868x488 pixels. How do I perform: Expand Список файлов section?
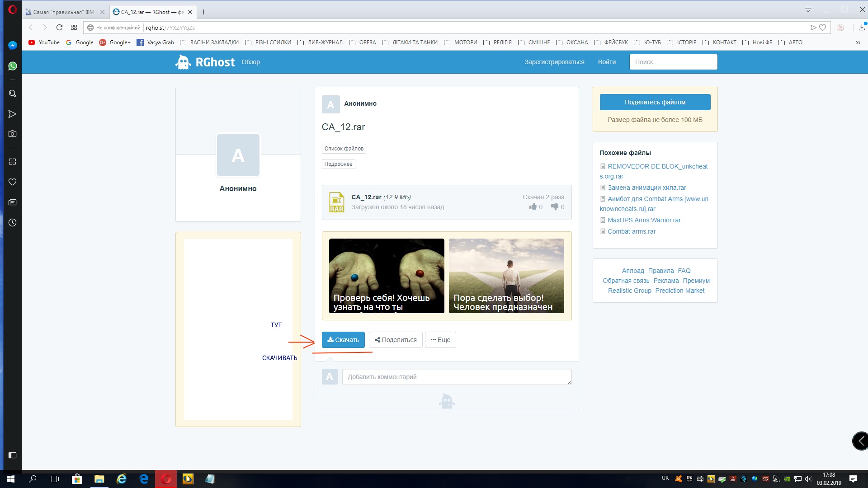tap(344, 149)
